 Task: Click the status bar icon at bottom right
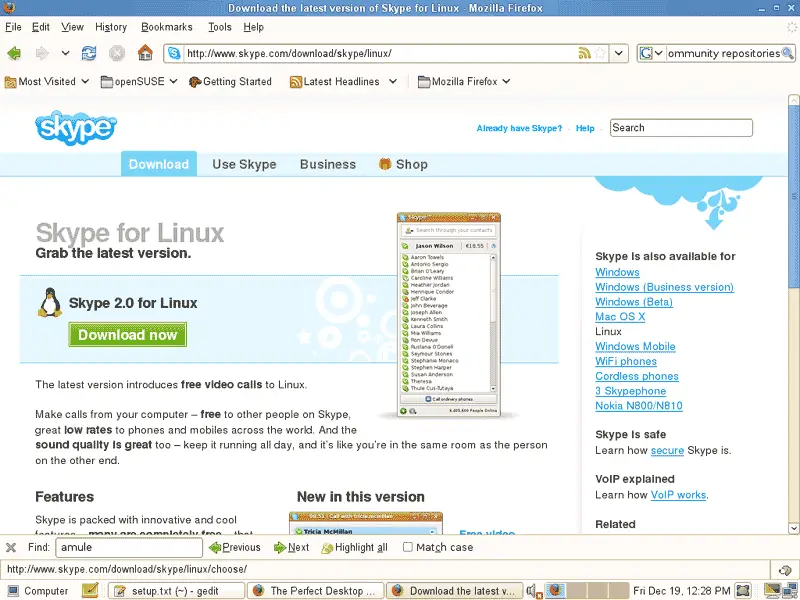(785, 570)
